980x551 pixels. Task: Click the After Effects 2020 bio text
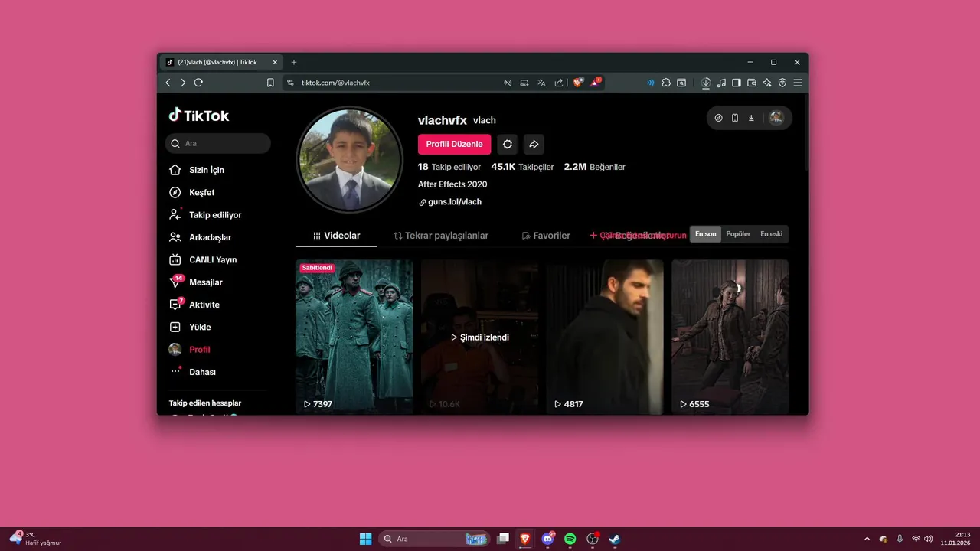point(452,184)
